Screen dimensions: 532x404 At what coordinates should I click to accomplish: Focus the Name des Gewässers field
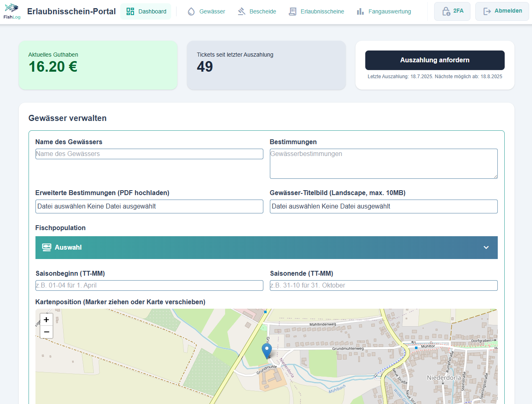(149, 154)
